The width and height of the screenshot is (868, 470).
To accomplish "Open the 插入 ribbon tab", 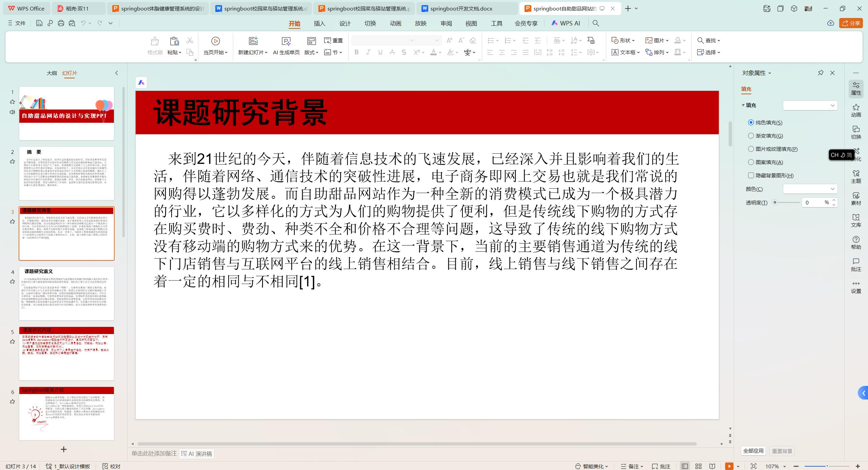I will [319, 23].
